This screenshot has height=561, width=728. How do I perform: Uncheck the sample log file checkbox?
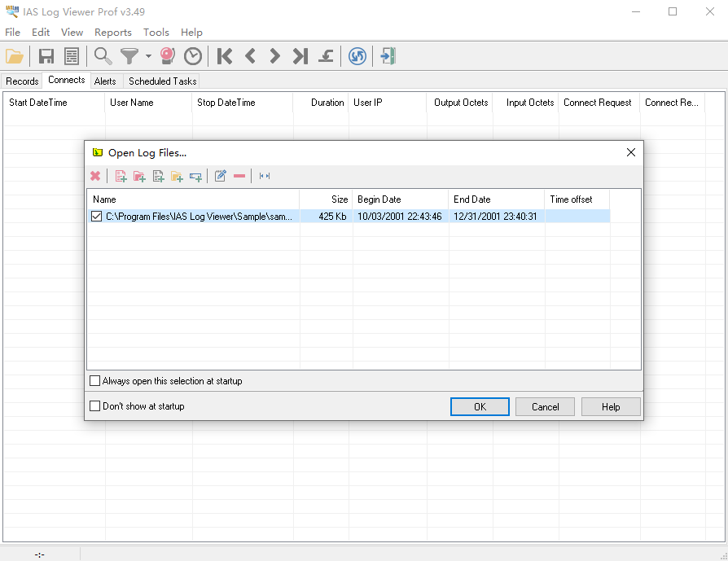pos(97,217)
